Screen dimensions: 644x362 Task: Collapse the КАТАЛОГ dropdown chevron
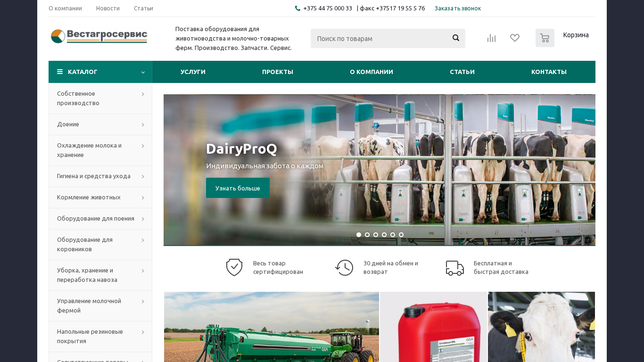pos(143,72)
